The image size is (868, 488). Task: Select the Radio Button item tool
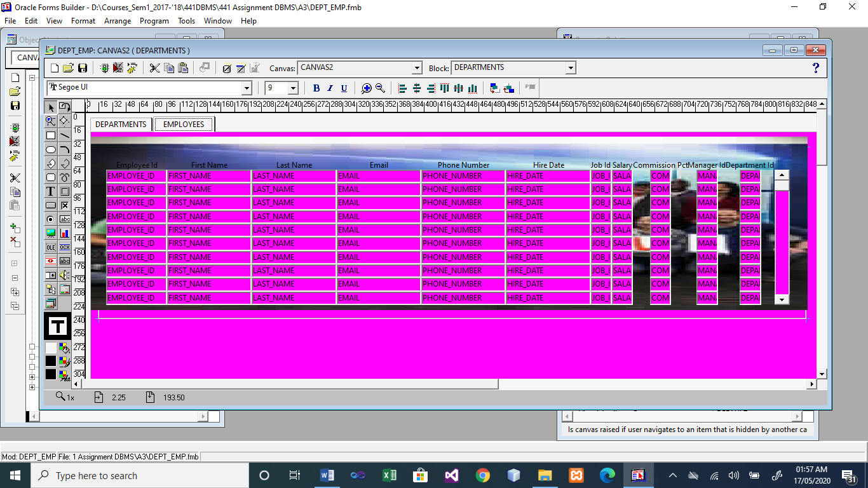[x=51, y=219]
